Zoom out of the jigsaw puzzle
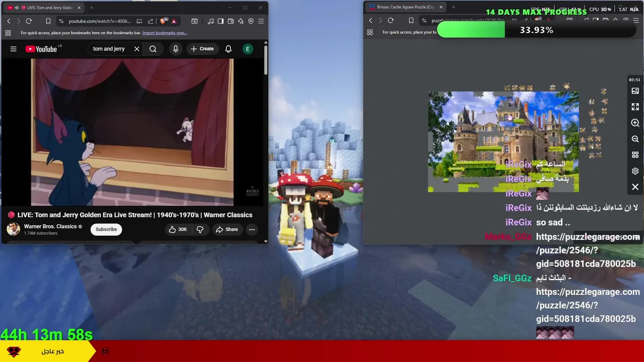The height and width of the screenshot is (362, 644). tap(635, 139)
